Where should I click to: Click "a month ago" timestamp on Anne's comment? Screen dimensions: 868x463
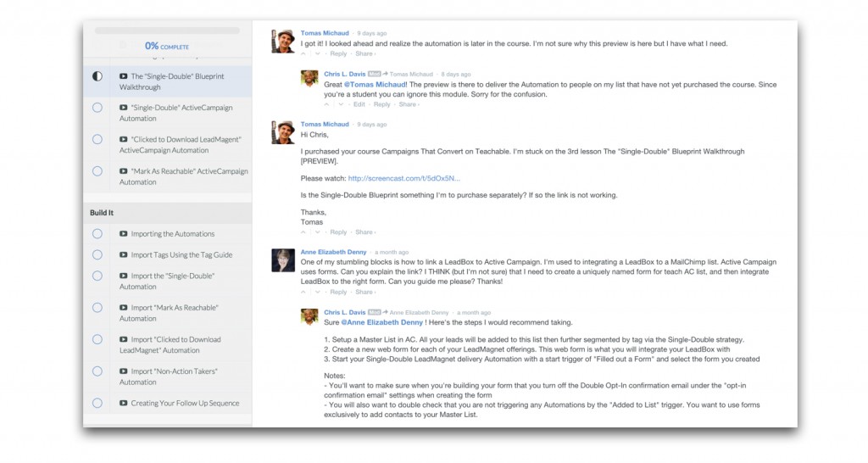coord(392,253)
